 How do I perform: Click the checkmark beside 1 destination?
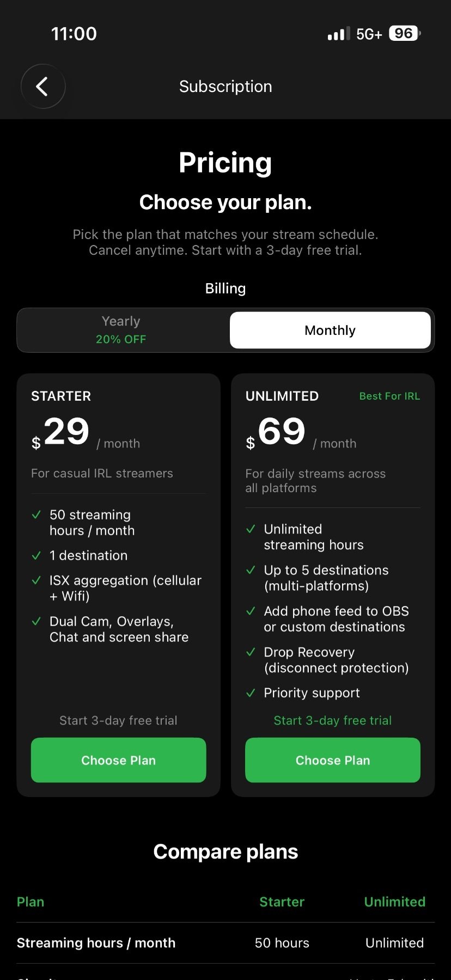click(37, 555)
